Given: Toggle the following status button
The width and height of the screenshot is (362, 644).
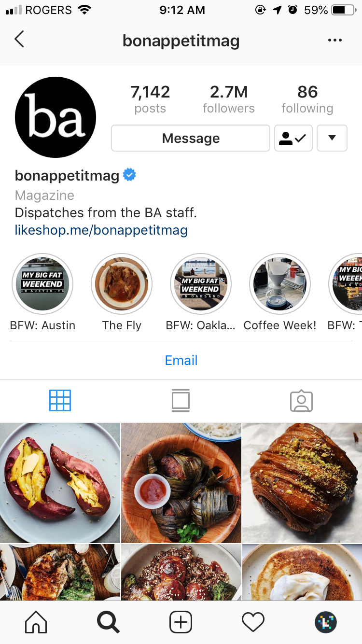Looking at the screenshot, I should point(293,138).
